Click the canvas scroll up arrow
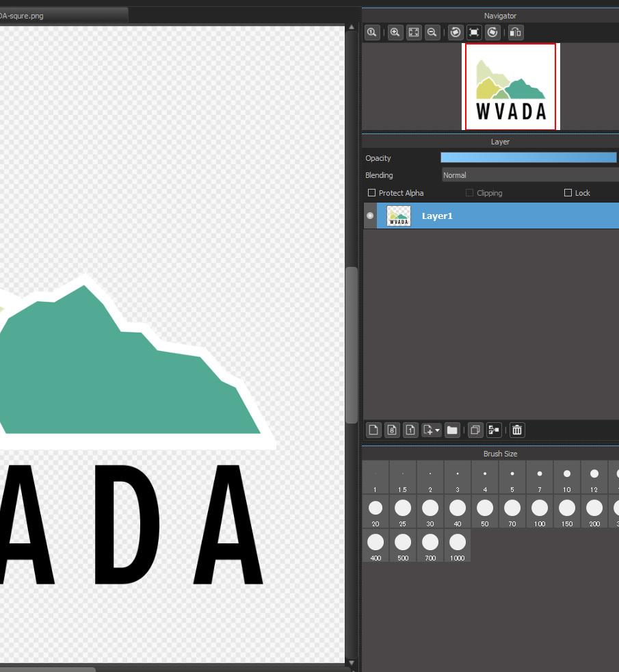 352,27
